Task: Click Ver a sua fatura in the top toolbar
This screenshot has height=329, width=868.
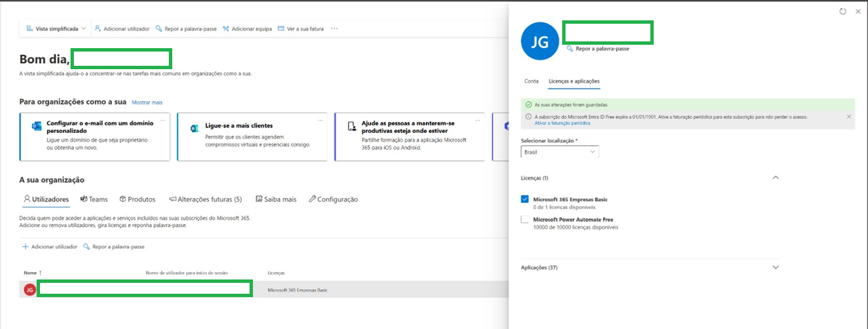Action: tap(300, 29)
